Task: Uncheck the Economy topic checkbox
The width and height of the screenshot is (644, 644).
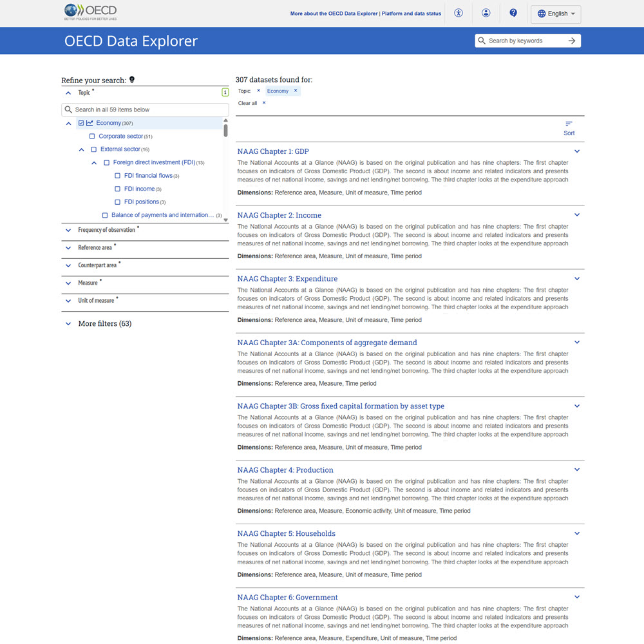Action: coord(81,123)
